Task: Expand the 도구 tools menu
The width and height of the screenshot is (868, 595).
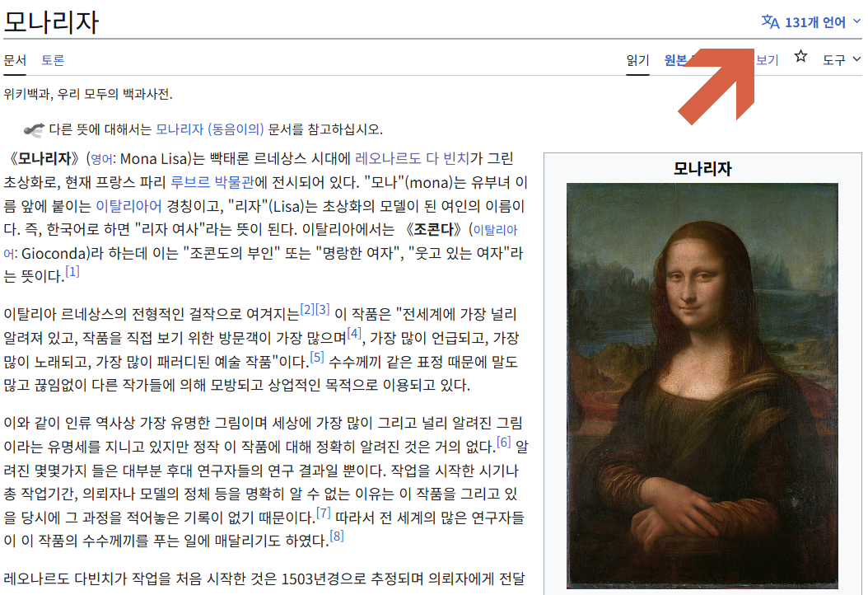Action: click(x=841, y=60)
